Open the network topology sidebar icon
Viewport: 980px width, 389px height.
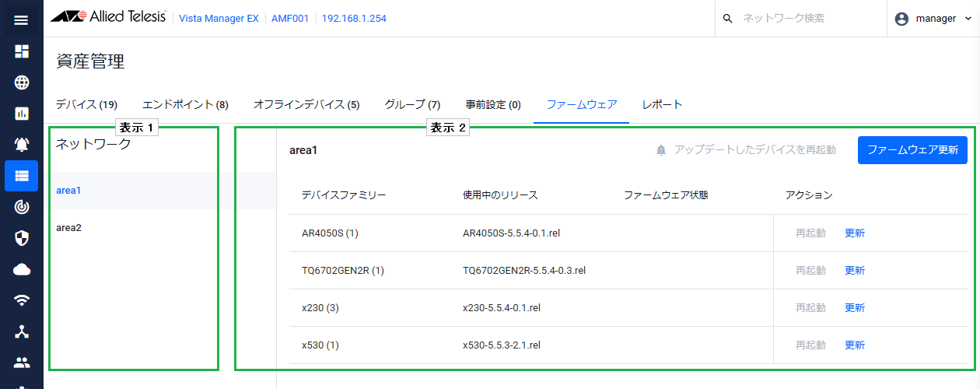(x=22, y=331)
